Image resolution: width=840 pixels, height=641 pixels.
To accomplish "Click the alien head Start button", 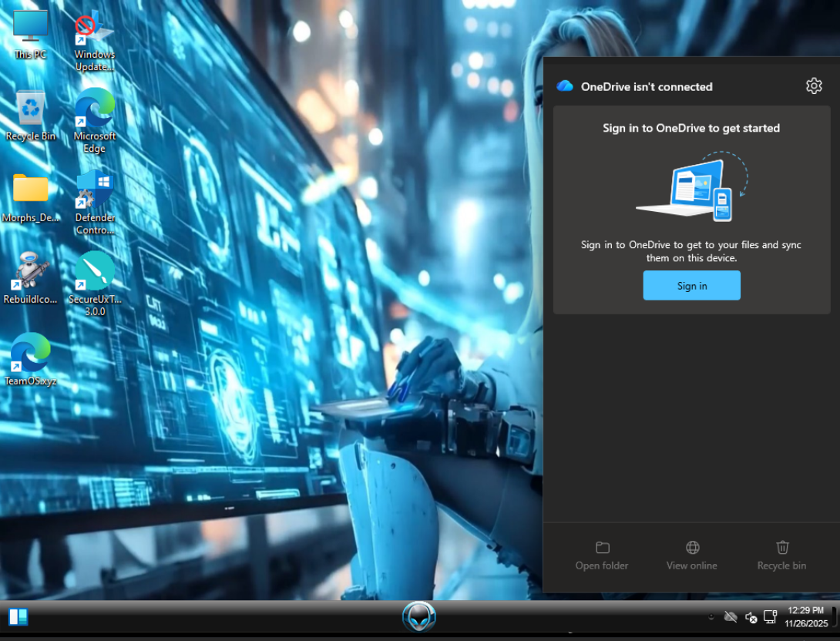I will pyautogui.click(x=419, y=616).
